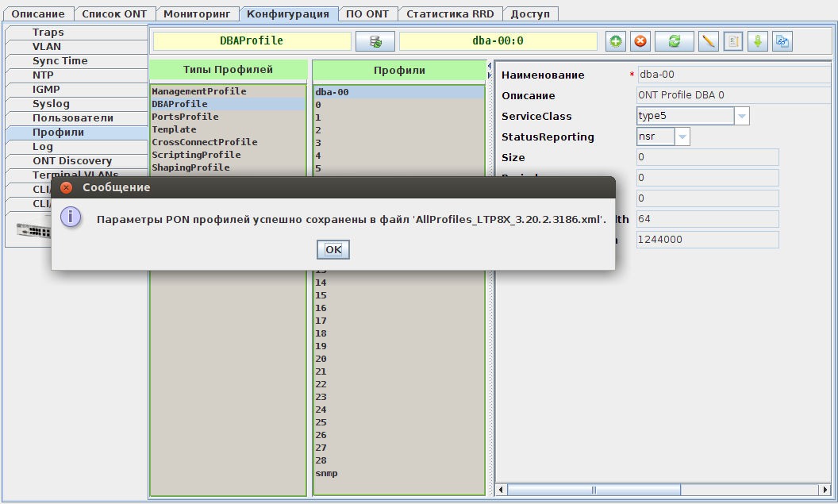Screen dimensions: 838x504
Task: Click the red delete profile icon
Action: pos(640,41)
